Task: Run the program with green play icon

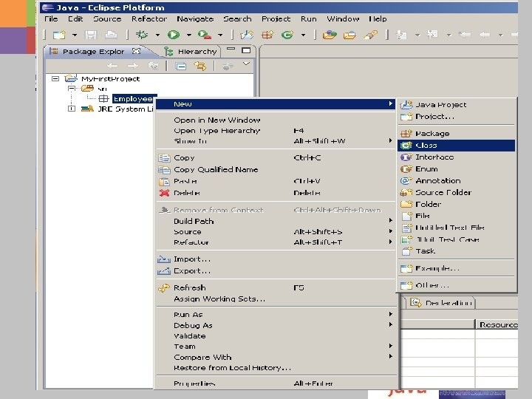Action: click(x=174, y=35)
